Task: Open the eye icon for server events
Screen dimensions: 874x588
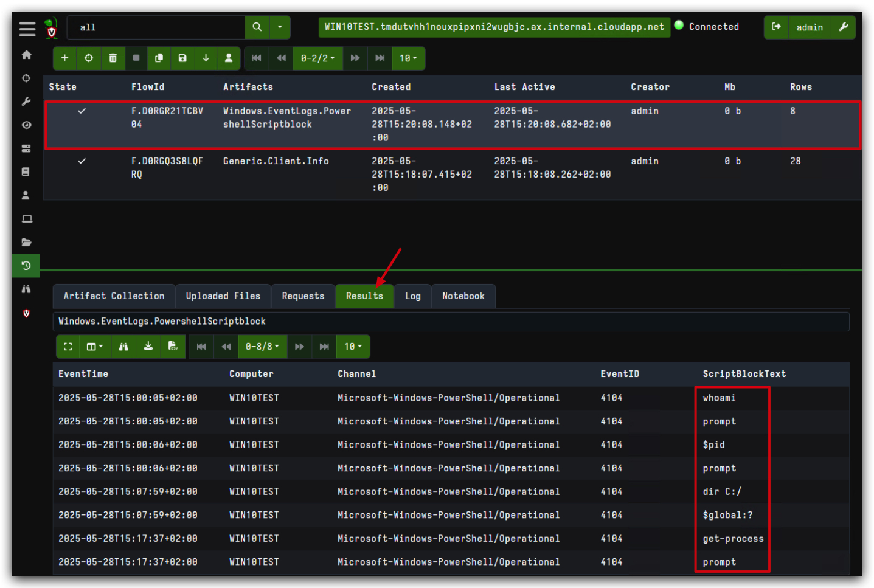Action: pyautogui.click(x=26, y=125)
